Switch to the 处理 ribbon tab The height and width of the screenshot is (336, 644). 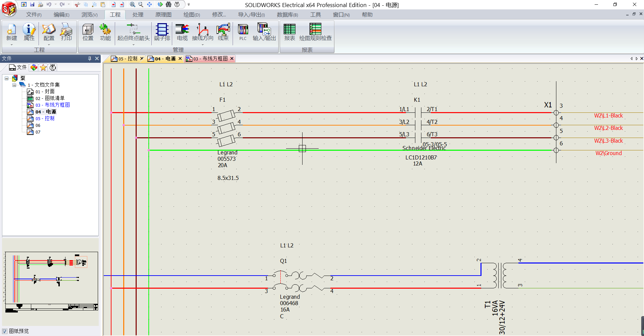138,15
